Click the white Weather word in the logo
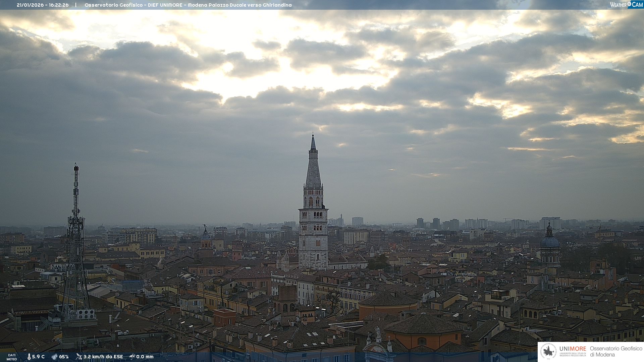The width and height of the screenshot is (644, 362). tap(618, 5)
